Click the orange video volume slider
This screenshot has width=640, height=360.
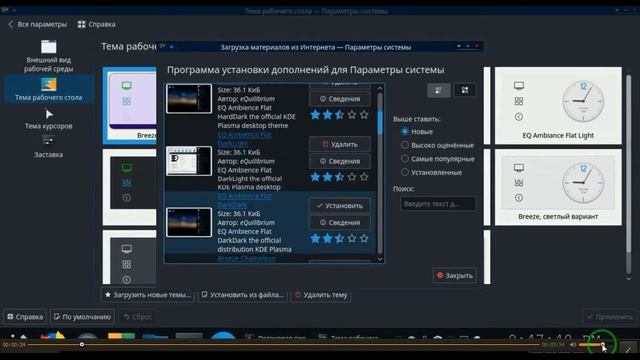pos(591,345)
